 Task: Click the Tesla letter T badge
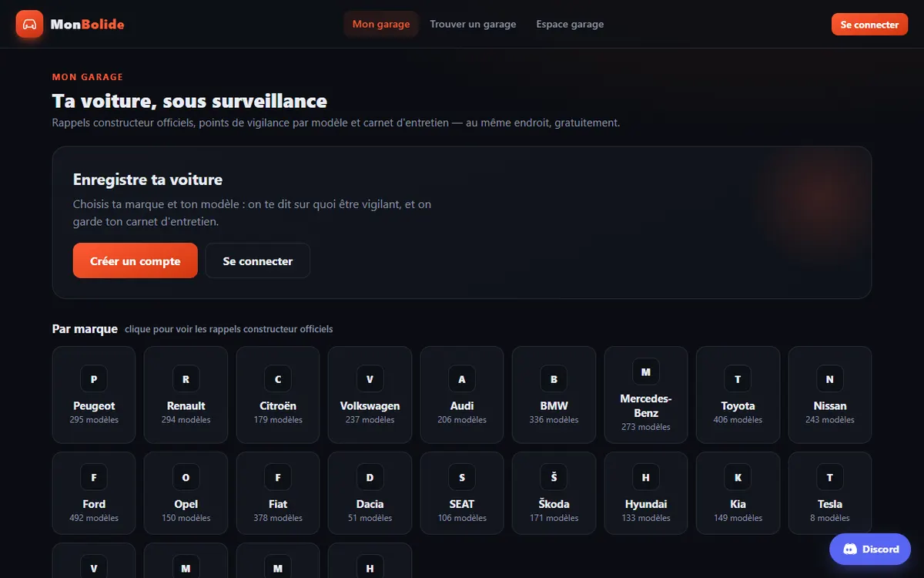pyautogui.click(x=830, y=478)
